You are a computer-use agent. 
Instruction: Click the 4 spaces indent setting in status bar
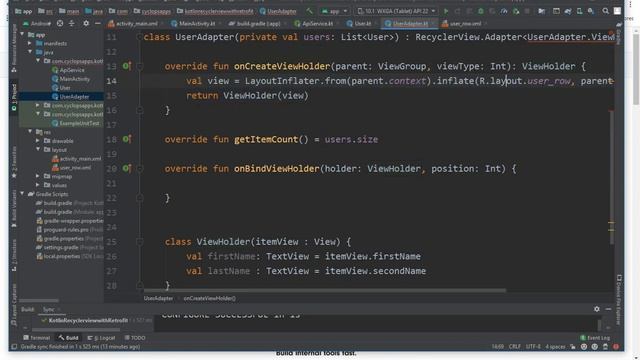point(555,347)
